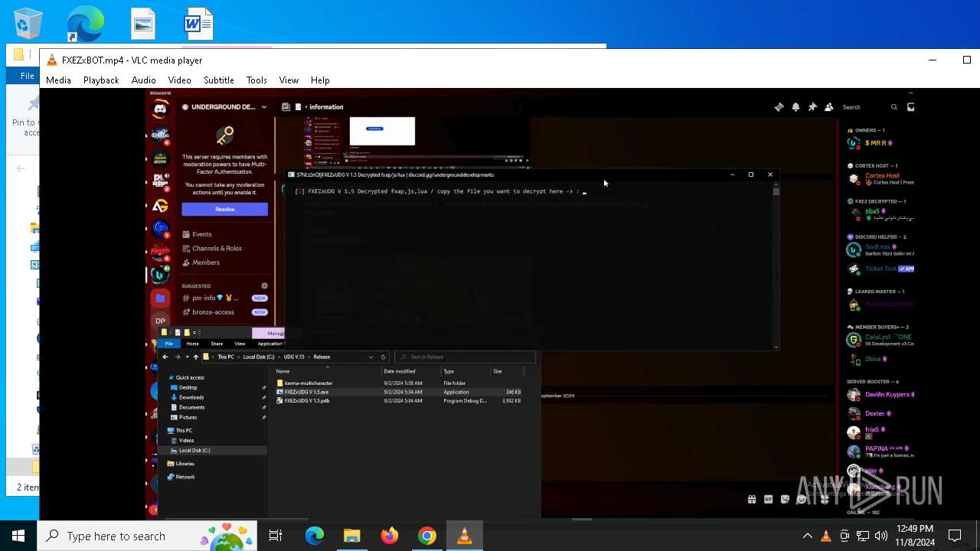Open the Video menu in VLC
980x551 pixels.
coord(179,80)
